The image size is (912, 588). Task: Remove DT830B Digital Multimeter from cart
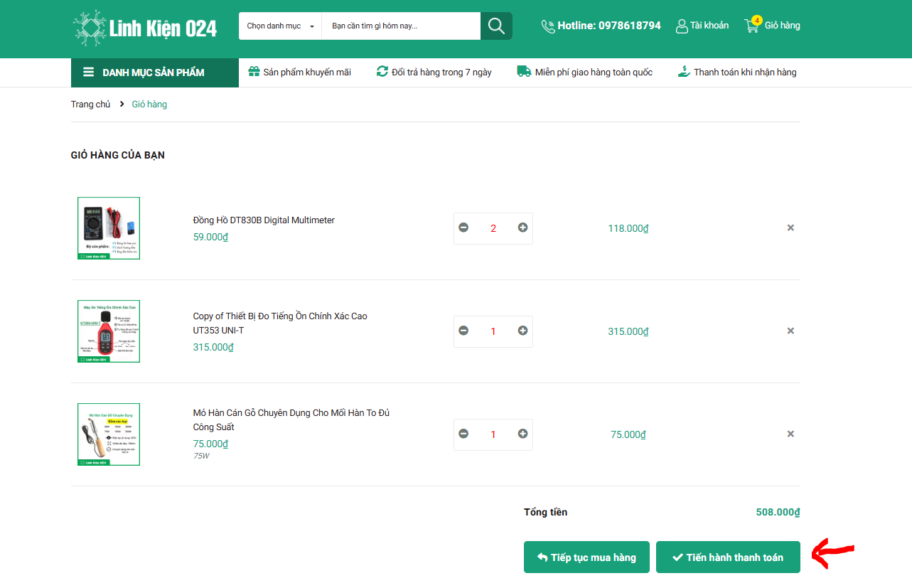pyautogui.click(x=790, y=228)
